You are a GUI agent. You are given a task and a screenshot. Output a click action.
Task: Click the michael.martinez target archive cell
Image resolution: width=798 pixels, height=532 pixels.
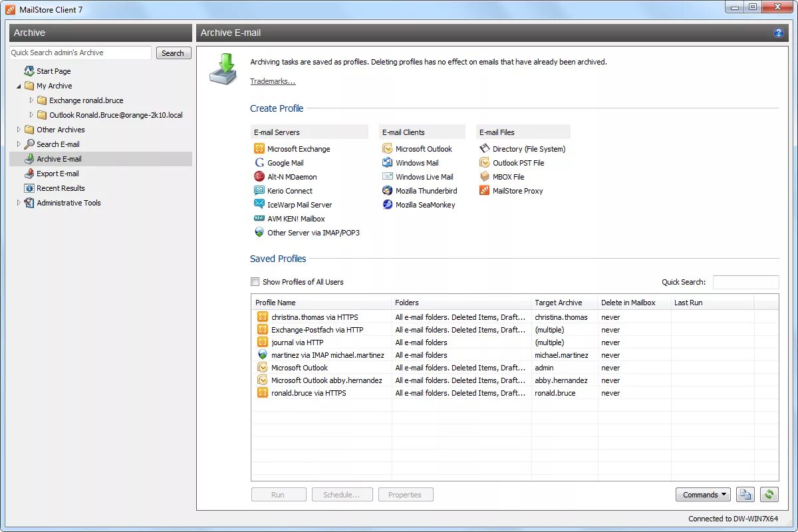(x=561, y=355)
